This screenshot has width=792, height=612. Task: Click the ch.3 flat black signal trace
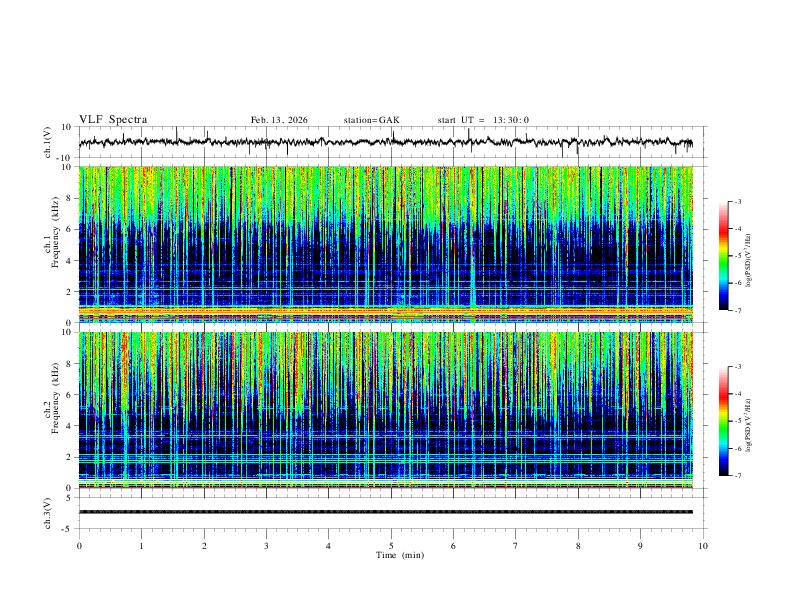[386, 512]
